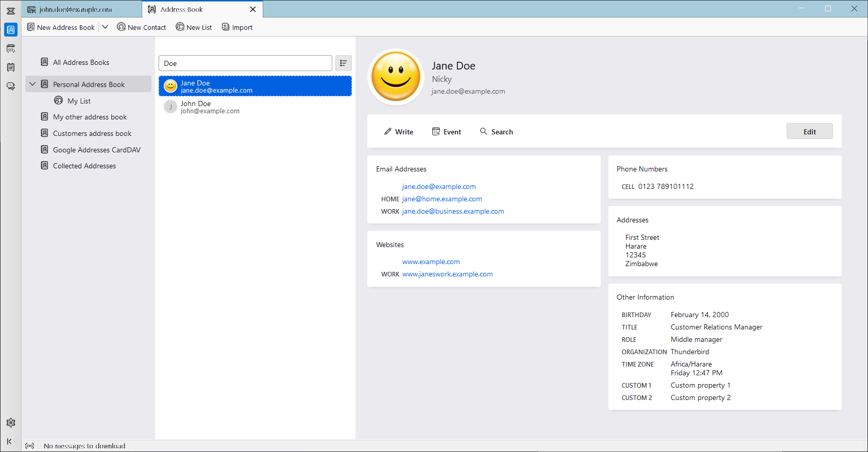Open jane@home.example.com home email link
Screen dimensions: 868x452
442,199
